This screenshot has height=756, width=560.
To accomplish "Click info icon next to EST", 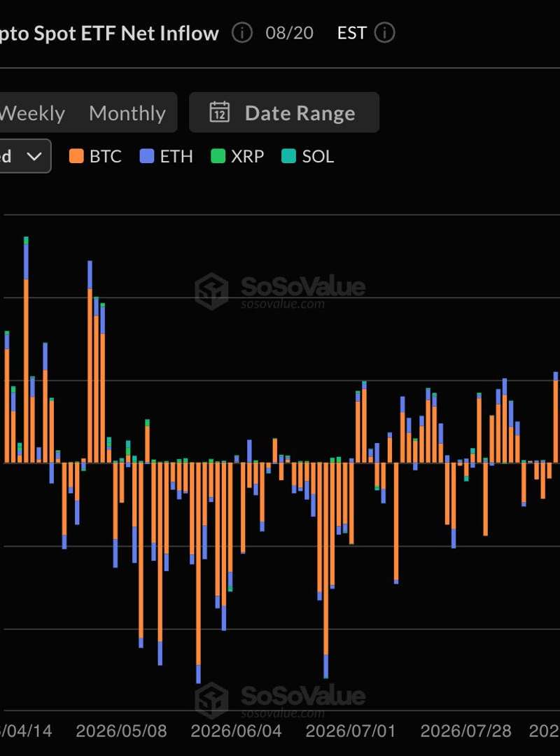I will coord(384,33).
